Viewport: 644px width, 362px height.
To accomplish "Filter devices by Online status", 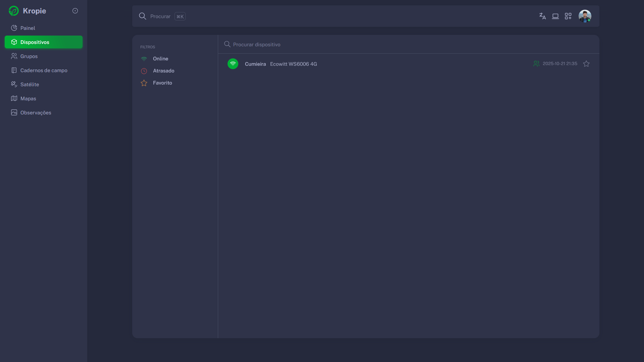I will pyautogui.click(x=160, y=59).
